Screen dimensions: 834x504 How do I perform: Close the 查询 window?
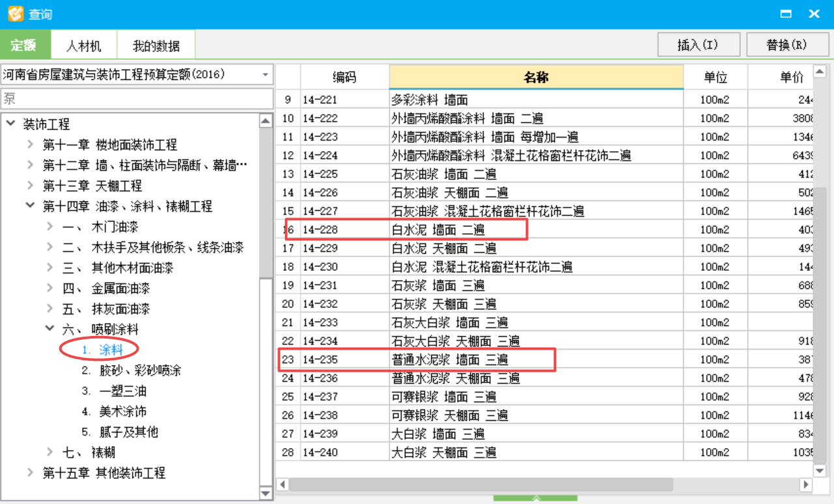[814, 14]
